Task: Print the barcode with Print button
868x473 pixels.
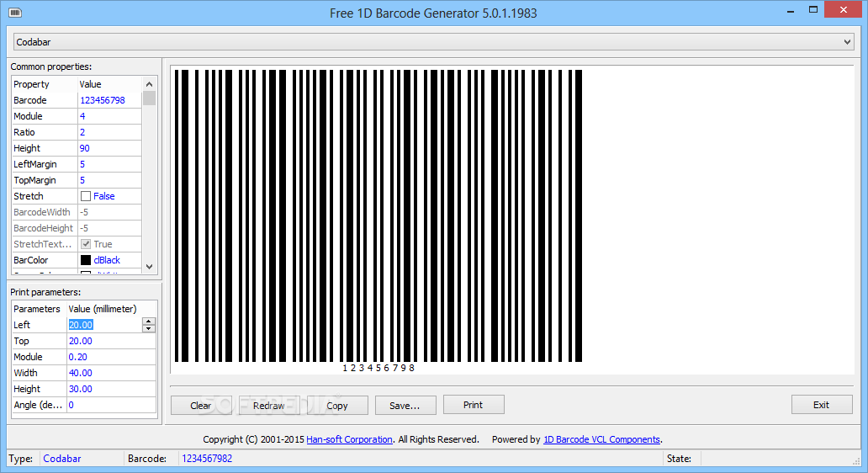Action: click(x=474, y=405)
